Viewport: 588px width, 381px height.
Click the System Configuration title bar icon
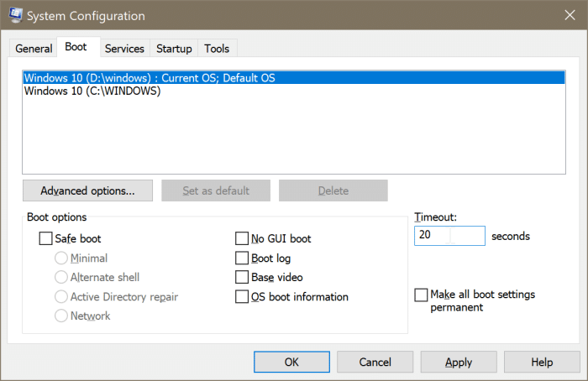[15, 16]
